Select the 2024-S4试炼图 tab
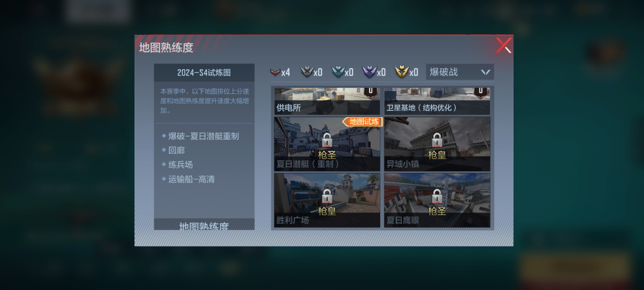 pos(204,73)
